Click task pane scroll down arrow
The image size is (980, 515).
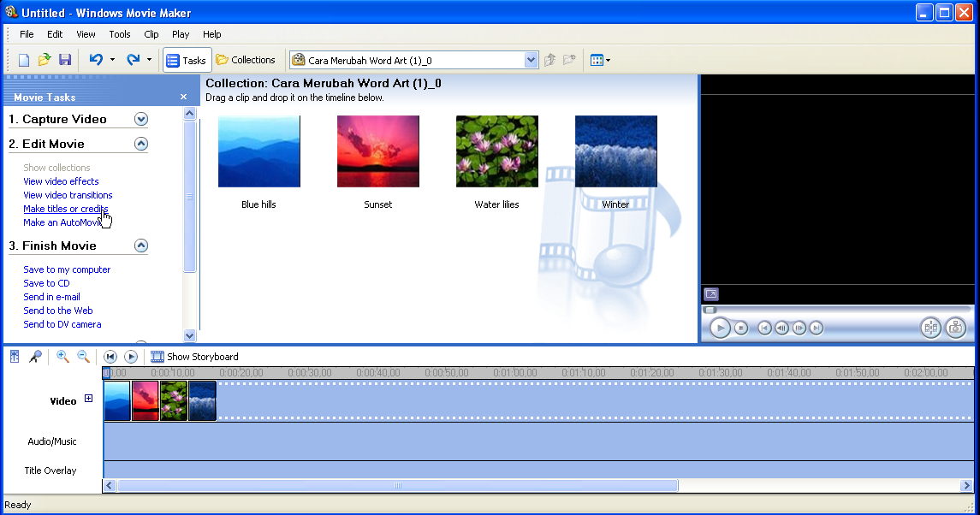pyautogui.click(x=190, y=335)
